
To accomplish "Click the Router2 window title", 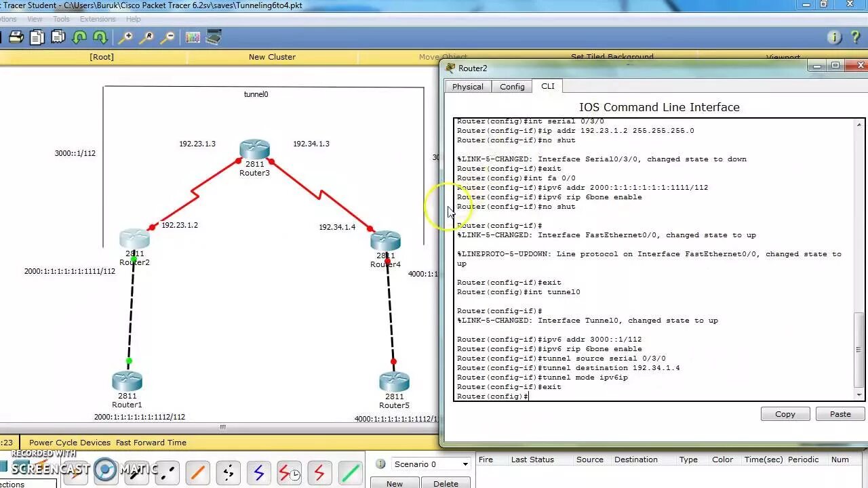I will [473, 68].
